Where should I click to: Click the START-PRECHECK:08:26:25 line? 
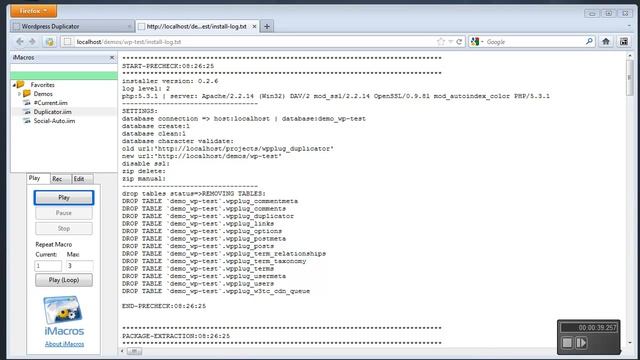pyautogui.click(x=168, y=66)
